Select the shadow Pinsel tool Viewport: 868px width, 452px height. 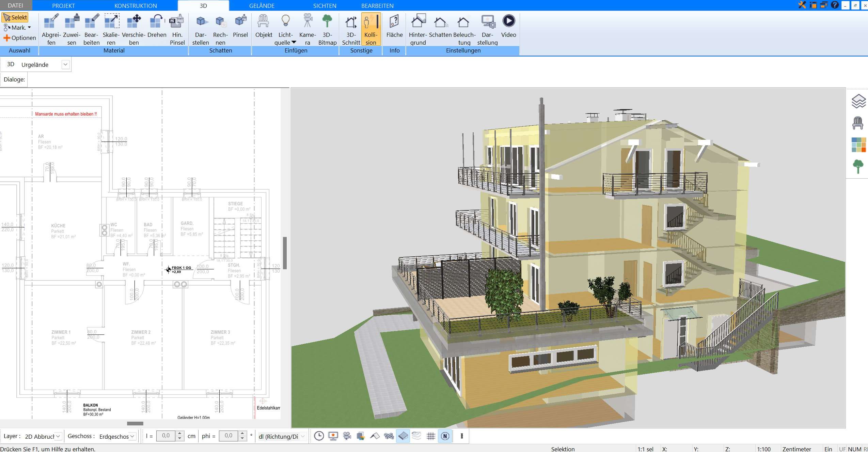(240, 26)
